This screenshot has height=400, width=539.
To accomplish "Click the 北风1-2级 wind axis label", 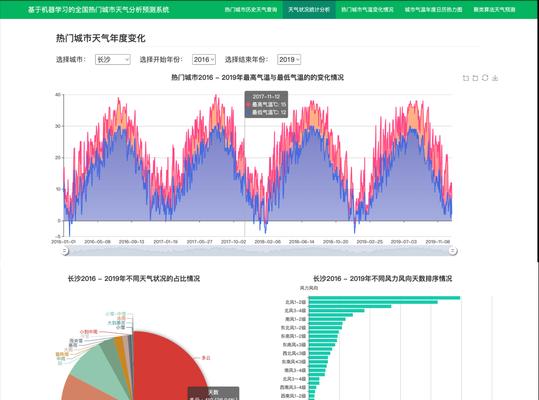I will [x=295, y=302].
